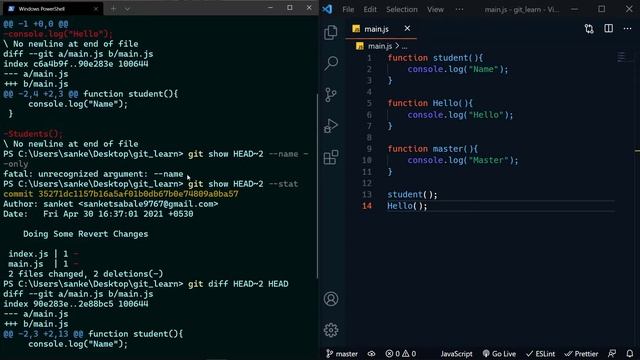Click 'console.log("Master");' in editor

tap(463, 160)
